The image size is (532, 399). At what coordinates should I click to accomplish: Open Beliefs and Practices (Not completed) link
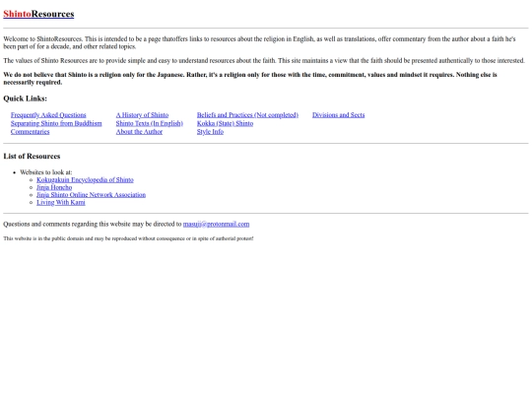(247, 115)
